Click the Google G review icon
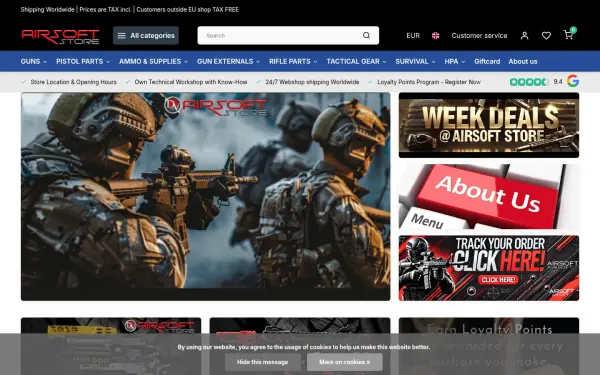The height and width of the screenshot is (375, 600). (573, 81)
